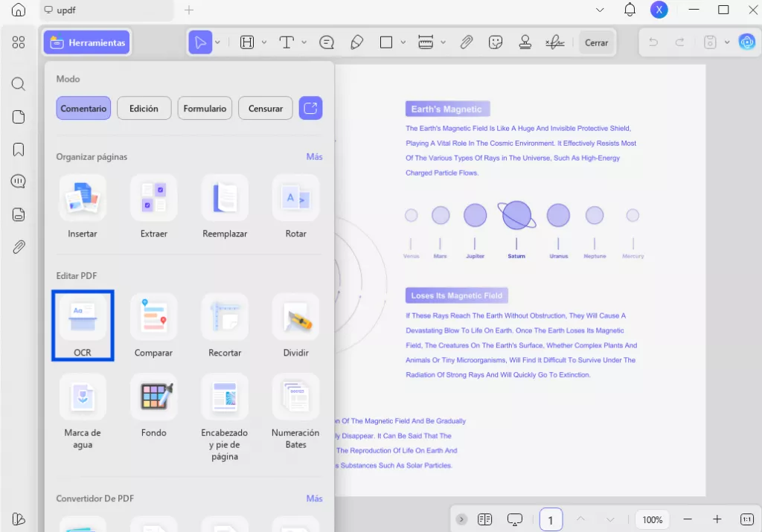
Task: Open the Numeración Bates tool
Action: point(295,412)
